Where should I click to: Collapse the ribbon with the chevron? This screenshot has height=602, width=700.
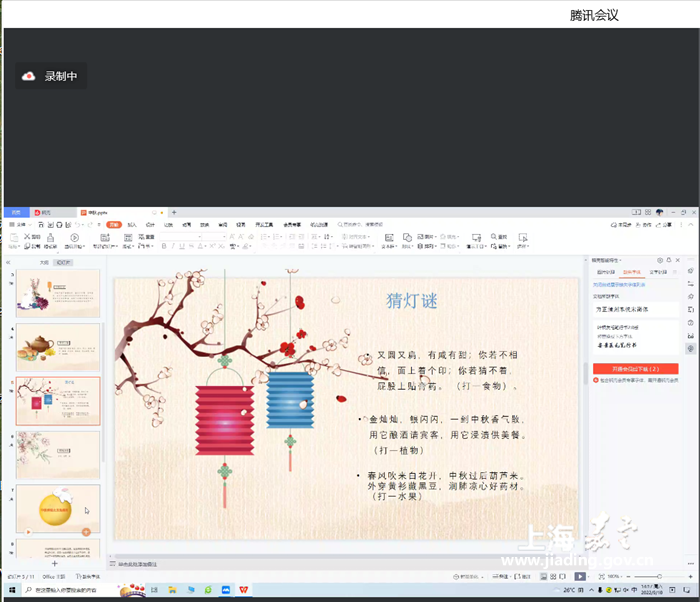point(691,225)
